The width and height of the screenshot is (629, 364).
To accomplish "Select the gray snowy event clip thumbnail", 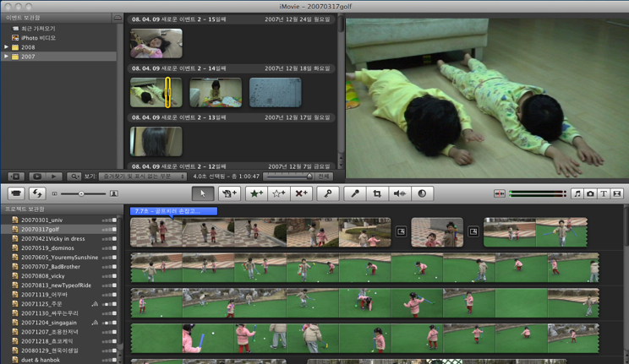I will (x=276, y=92).
